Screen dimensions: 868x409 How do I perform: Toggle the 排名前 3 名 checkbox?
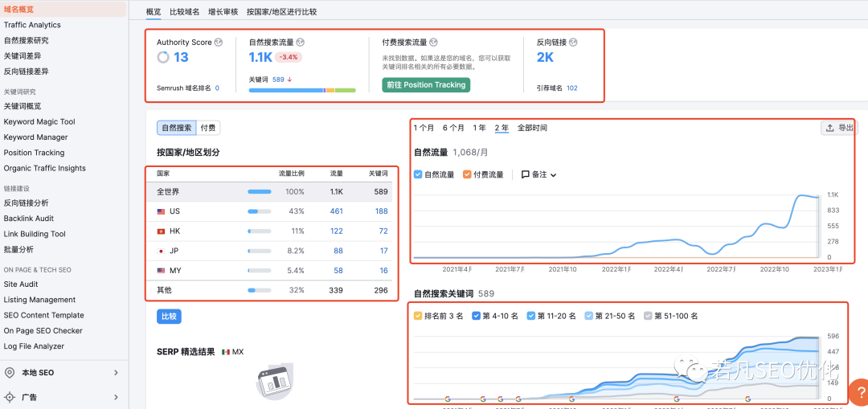418,316
